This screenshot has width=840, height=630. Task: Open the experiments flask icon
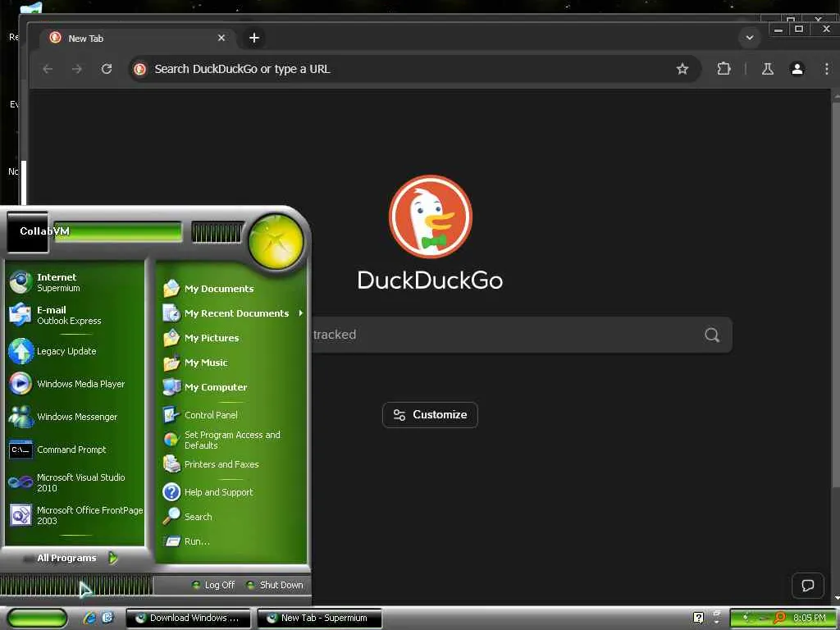(768, 69)
